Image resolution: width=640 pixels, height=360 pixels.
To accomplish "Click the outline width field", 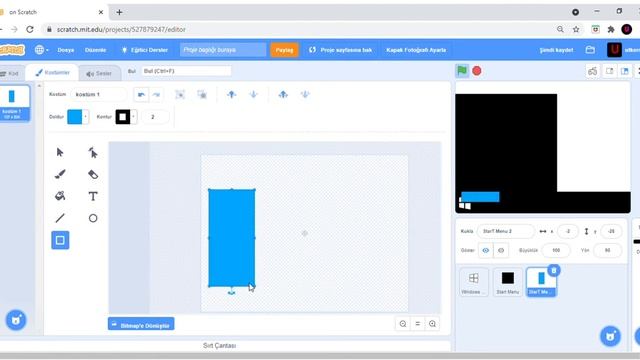I will (x=155, y=117).
